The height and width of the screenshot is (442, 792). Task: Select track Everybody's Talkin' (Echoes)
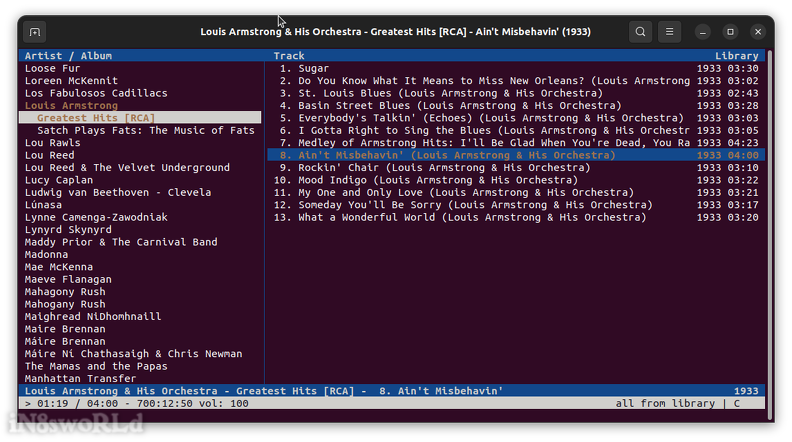click(x=516, y=118)
